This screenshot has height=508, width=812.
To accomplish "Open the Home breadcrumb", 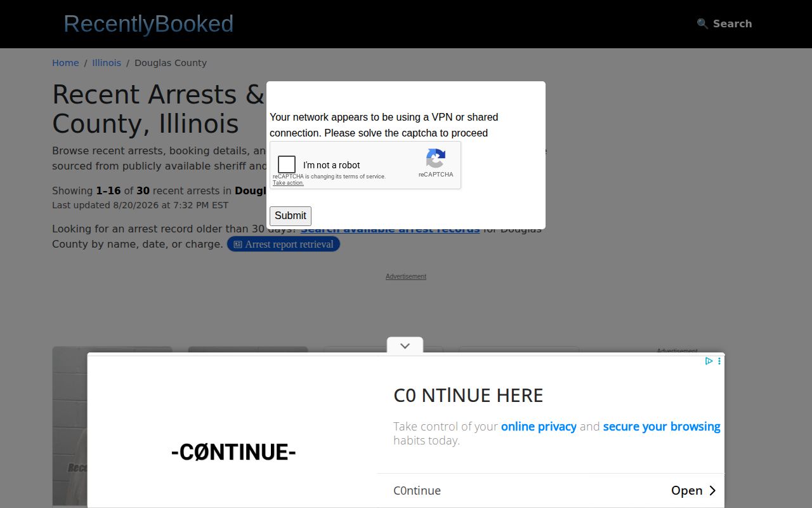I will (x=65, y=63).
